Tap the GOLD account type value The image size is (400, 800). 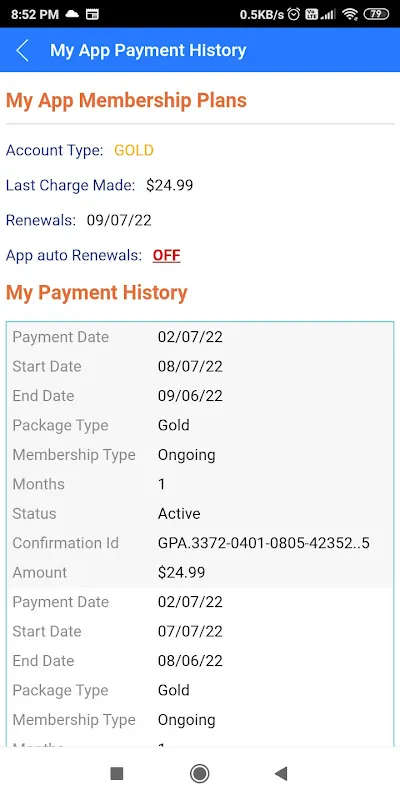tap(134, 150)
